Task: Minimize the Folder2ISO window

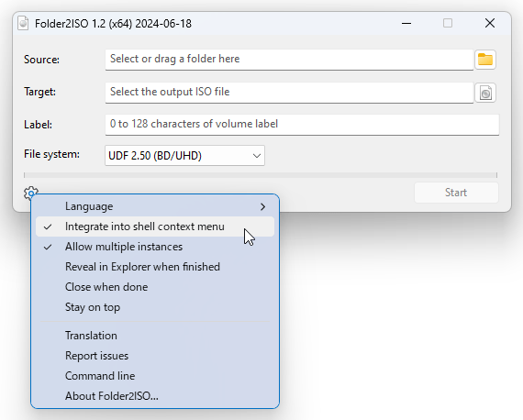Action: (x=406, y=23)
